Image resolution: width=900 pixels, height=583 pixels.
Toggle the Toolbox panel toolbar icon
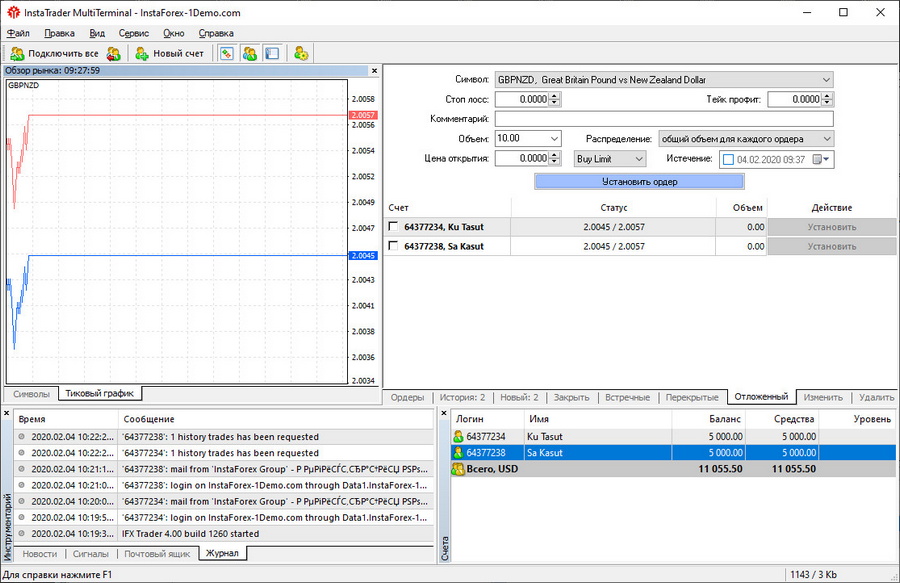click(x=272, y=54)
